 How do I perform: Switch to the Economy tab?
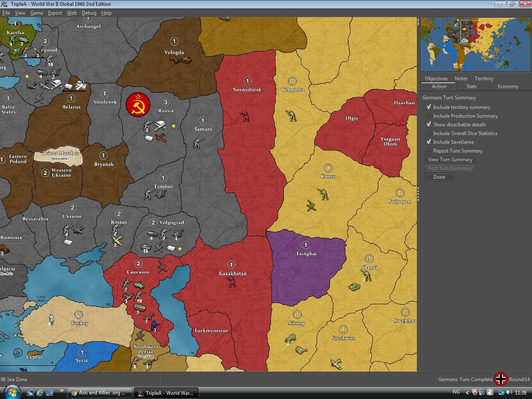(508, 86)
